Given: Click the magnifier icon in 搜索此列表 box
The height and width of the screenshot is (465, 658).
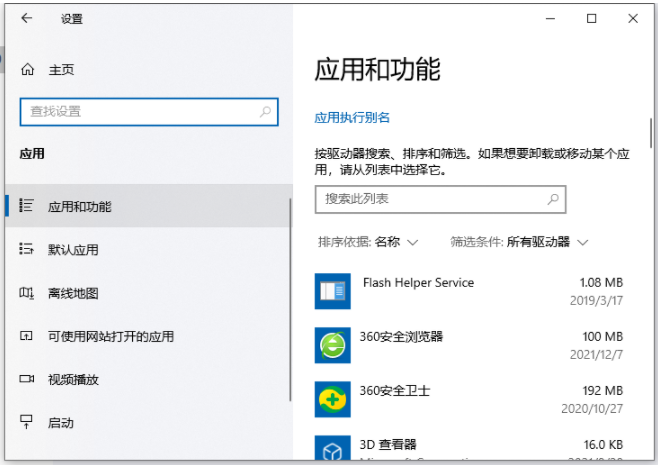Looking at the screenshot, I should (x=553, y=199).
